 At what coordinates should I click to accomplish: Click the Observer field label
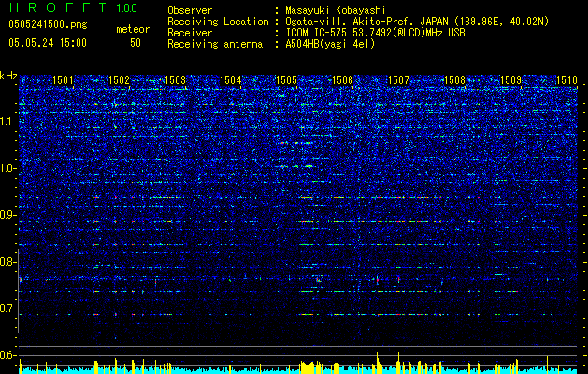[x=190, y=10]
